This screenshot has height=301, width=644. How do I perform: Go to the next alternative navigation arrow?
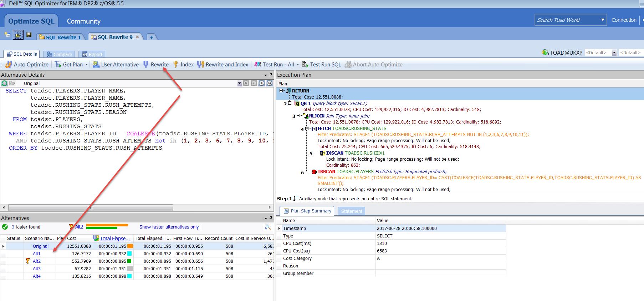pyautogui.click(x=262, y=83)
